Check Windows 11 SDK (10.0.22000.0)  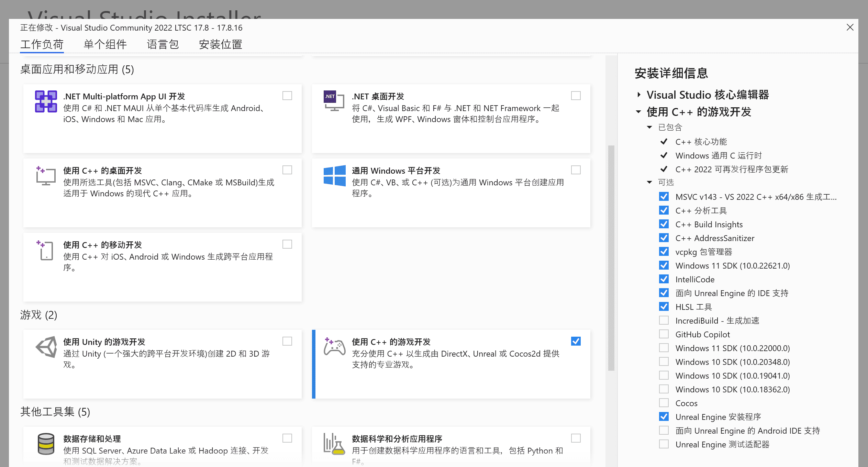click(664, 348)
